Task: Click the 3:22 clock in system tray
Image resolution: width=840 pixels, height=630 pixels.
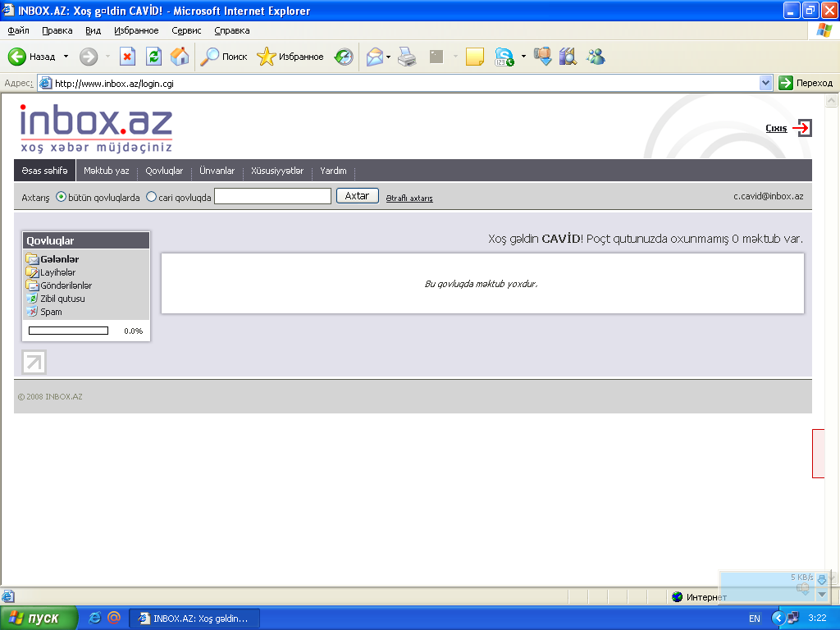Action: point(817,618)
